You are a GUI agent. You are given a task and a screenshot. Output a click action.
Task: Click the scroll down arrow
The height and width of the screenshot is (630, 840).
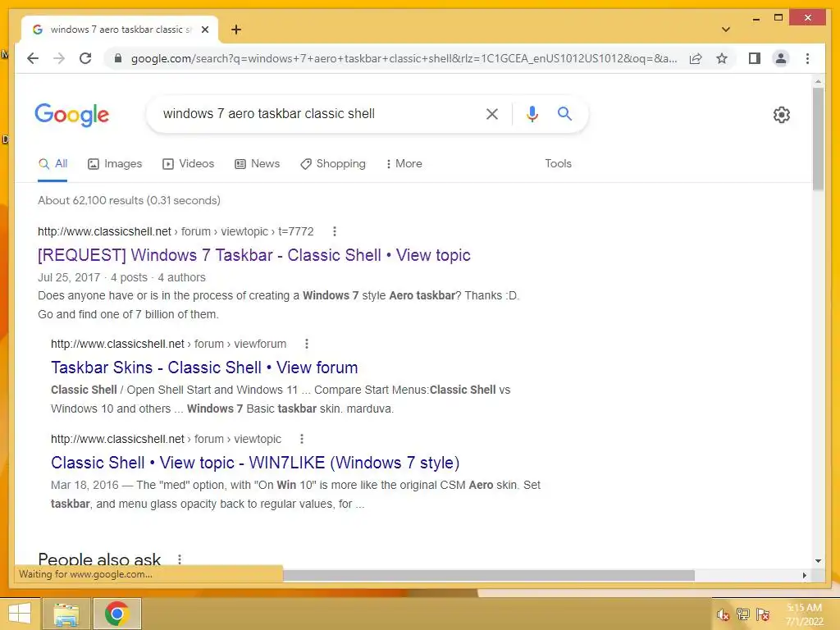818,561
